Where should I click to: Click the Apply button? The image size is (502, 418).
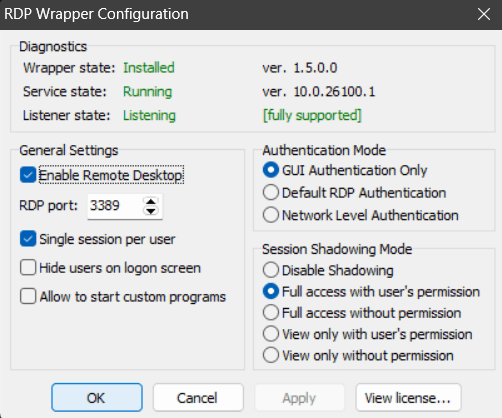point(299,398)
